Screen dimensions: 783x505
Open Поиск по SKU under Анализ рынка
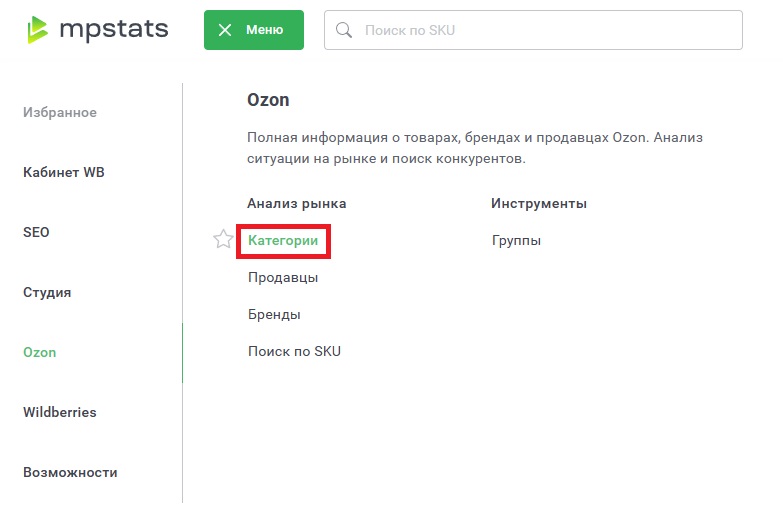(x=294, y=351)
